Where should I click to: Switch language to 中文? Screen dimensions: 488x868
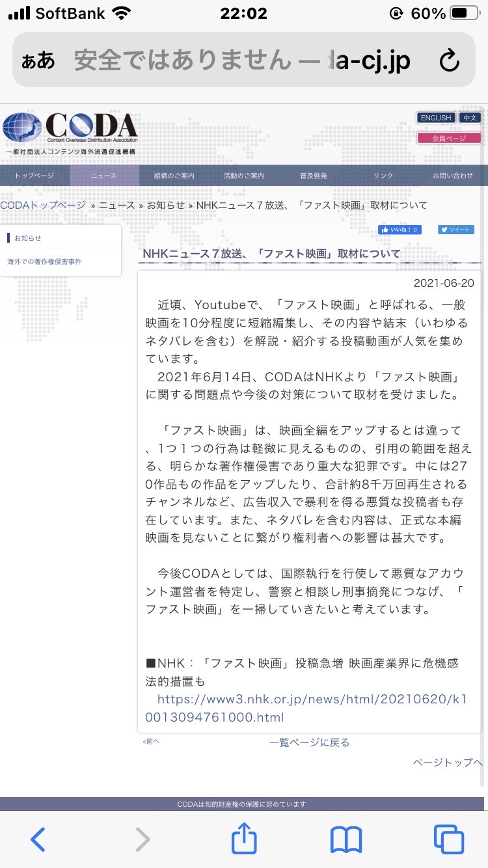tap(470, 118)
